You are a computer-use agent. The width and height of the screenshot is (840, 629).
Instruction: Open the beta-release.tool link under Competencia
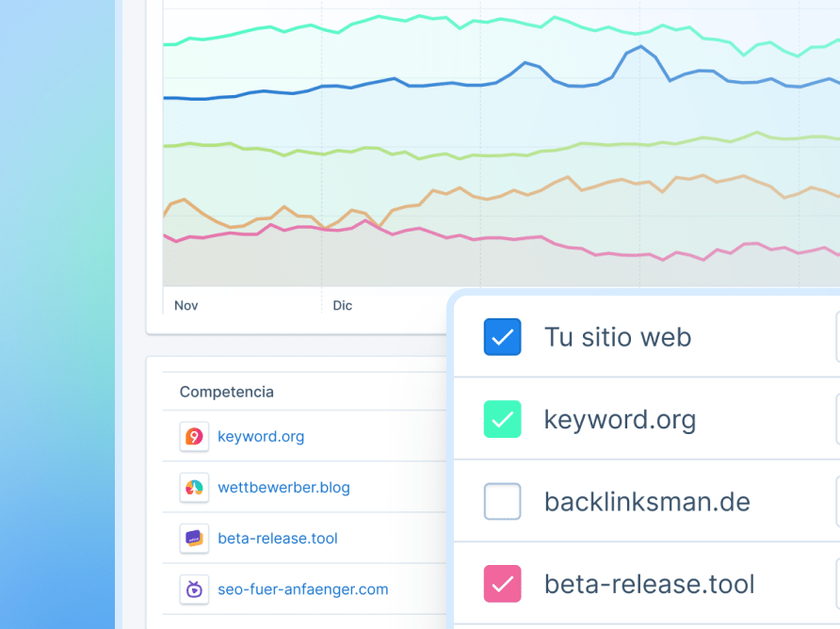(277, 539)
